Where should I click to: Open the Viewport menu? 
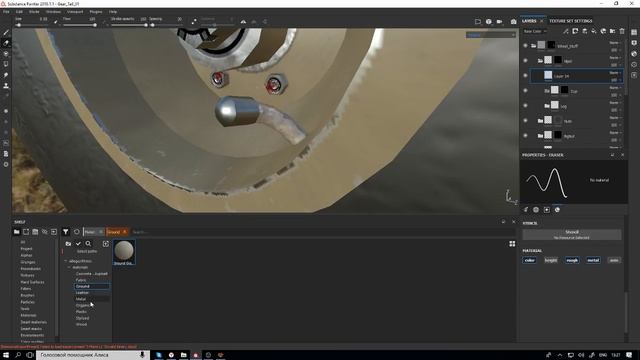coord(75,12)
